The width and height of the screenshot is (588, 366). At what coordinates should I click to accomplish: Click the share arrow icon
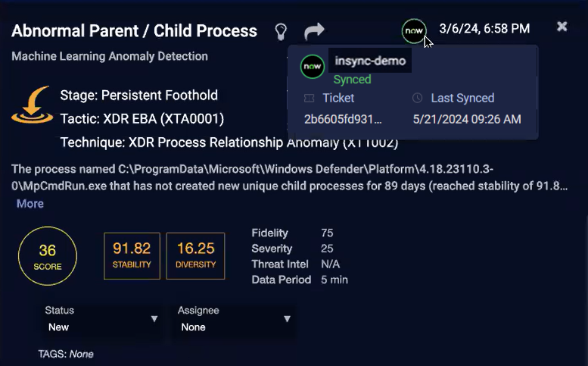click(x=314, y=31)
